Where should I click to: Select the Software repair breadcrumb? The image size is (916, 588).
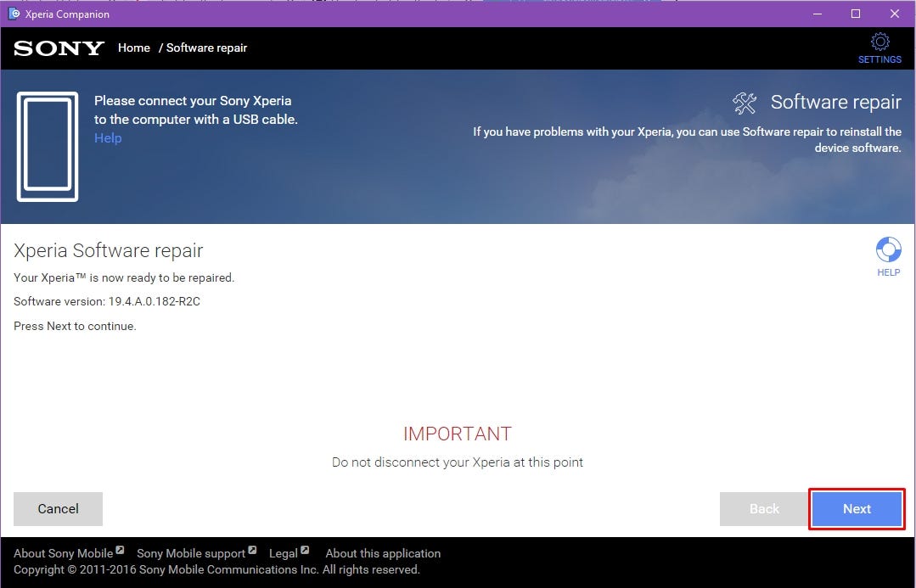pyautogui.click(x=207, y=48)
